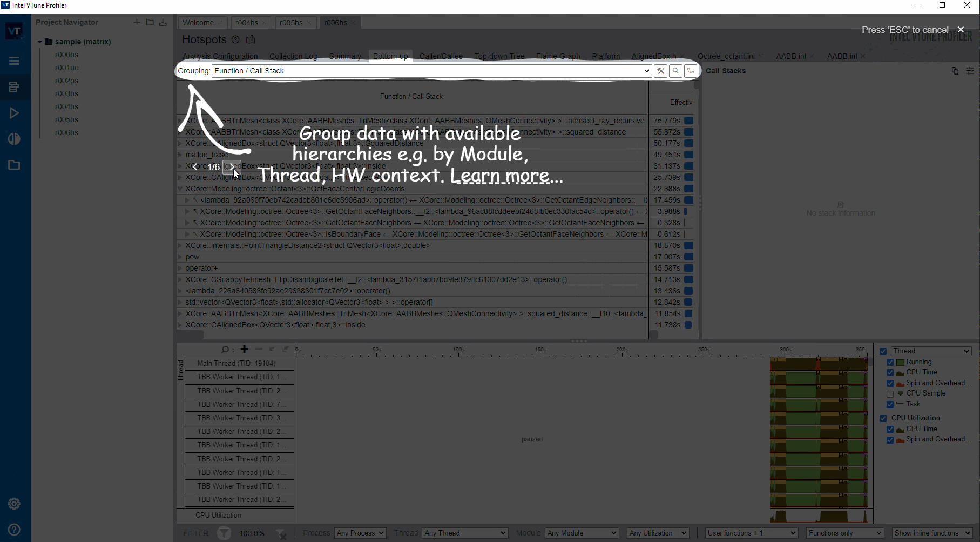Toggle Spin and Overhead under CPU Utilization

pyautogui.click(x=890, y=440)
